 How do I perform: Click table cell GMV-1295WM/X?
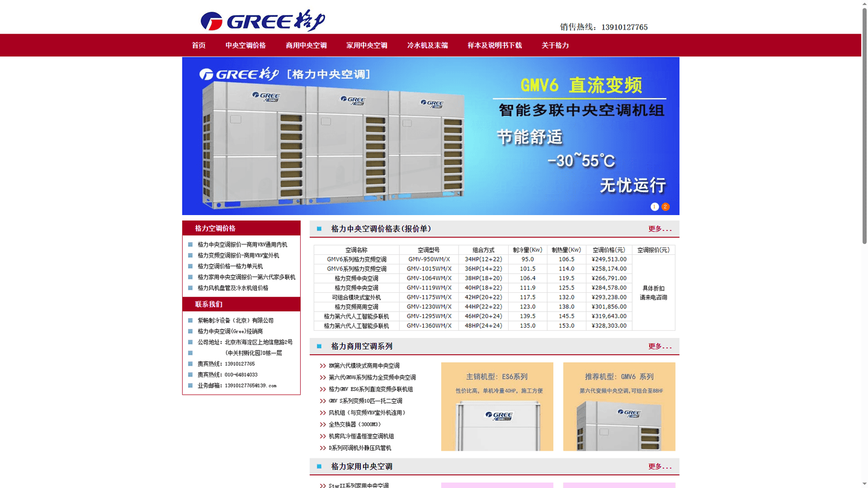click(x=429, y=316)
